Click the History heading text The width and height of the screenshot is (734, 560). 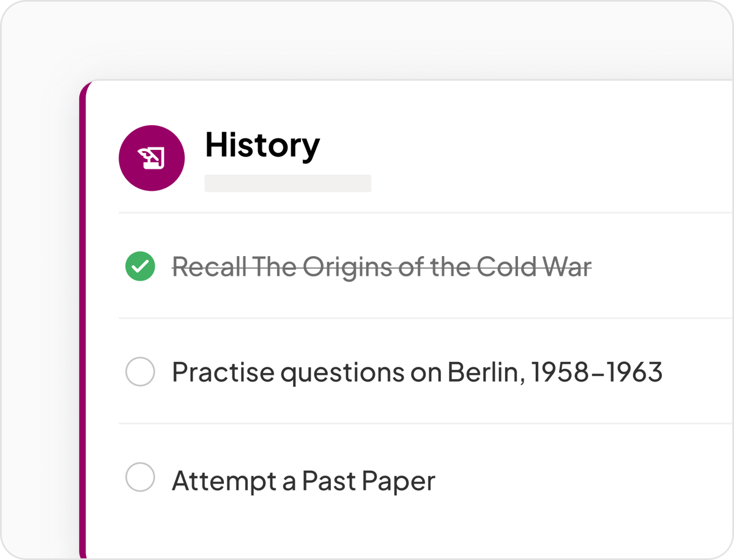(x=262, y=146)
